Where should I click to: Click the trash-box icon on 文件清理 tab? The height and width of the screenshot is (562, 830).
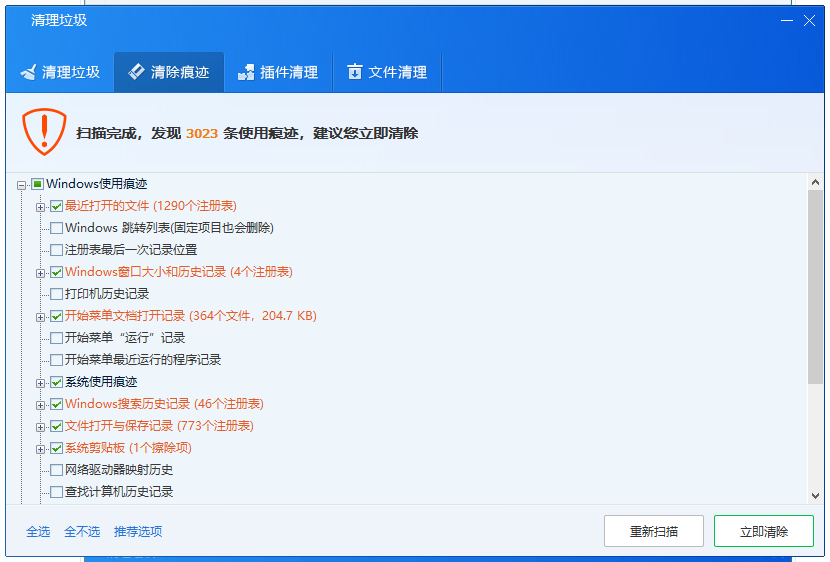355,71
